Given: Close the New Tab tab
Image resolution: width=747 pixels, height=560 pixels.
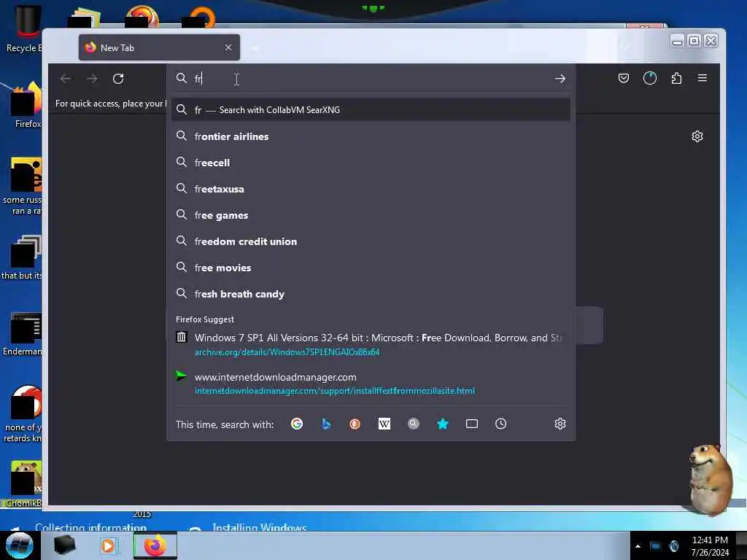Looking at the screenshot, I should [x=228, y=47].
